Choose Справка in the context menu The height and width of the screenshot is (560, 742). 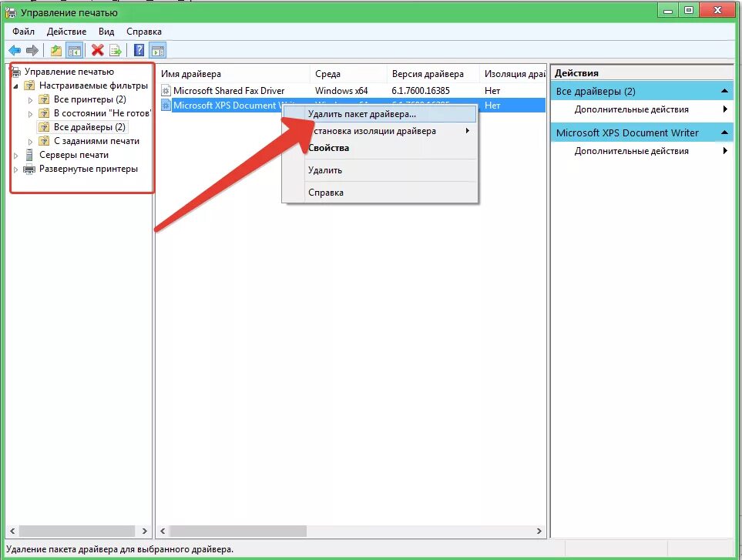[379, 193]
